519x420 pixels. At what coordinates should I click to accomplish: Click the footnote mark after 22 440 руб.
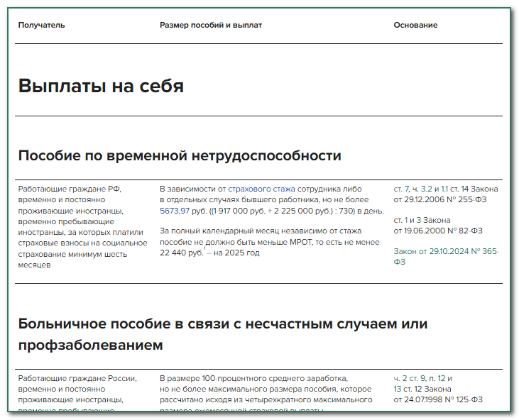click(204, 249)
